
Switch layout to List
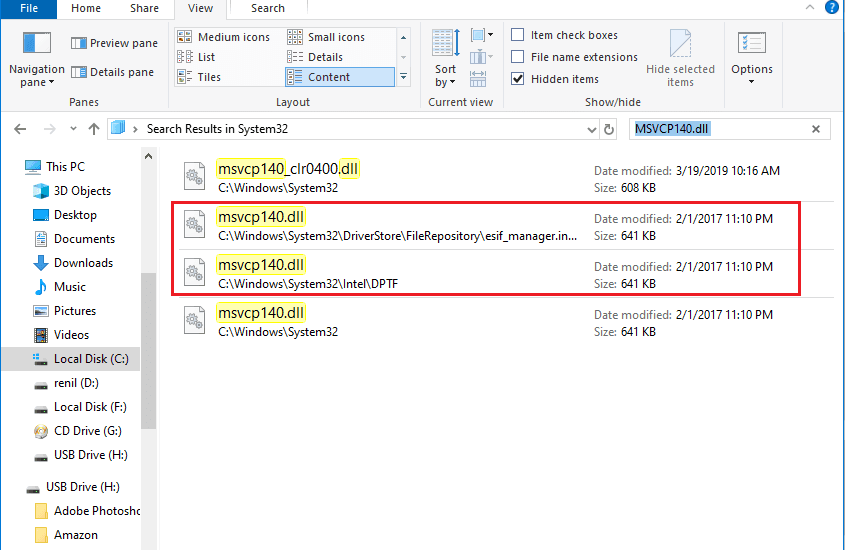tap(197, 57)
